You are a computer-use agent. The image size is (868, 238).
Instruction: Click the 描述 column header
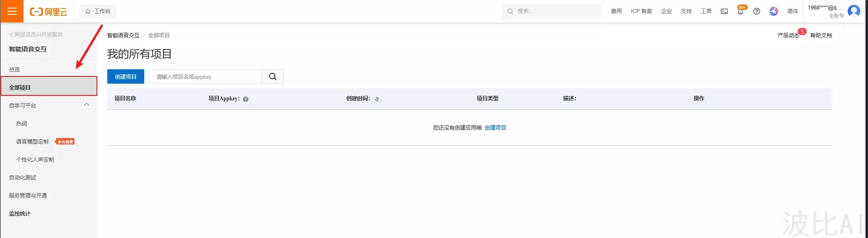570,98
